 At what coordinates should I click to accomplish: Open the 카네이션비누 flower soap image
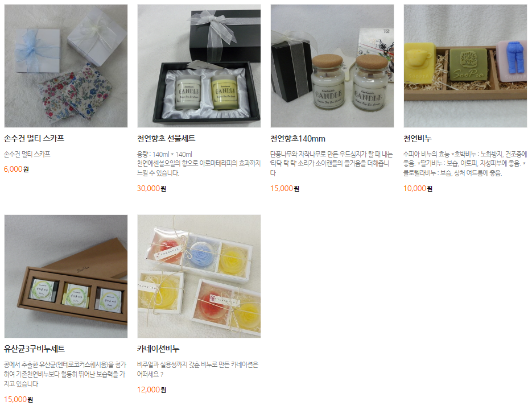199,276
